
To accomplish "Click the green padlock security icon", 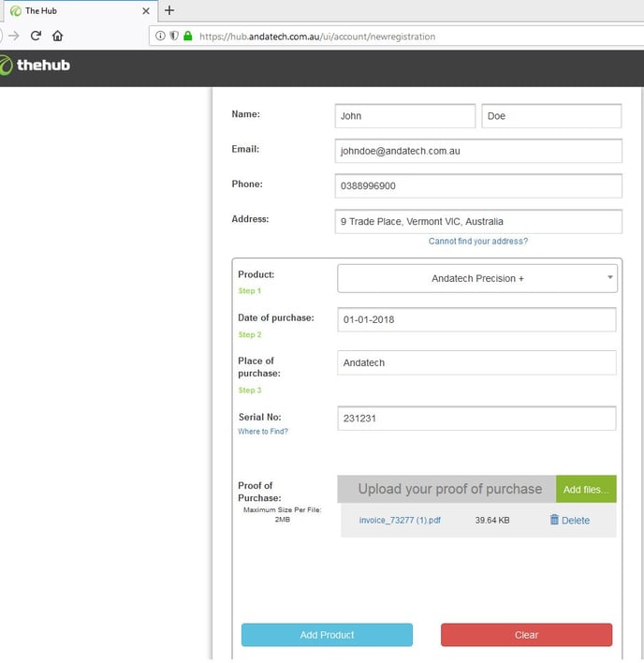I will [x=188, y=36].
